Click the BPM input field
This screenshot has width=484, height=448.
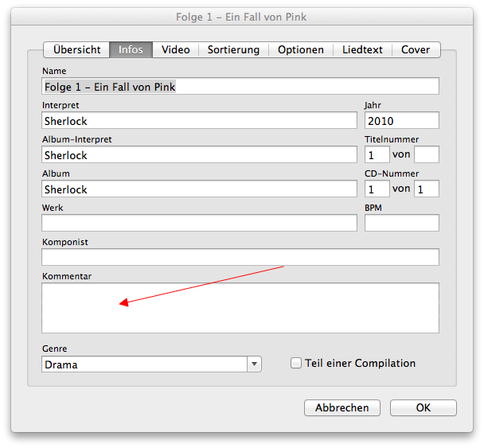(401, 224)
